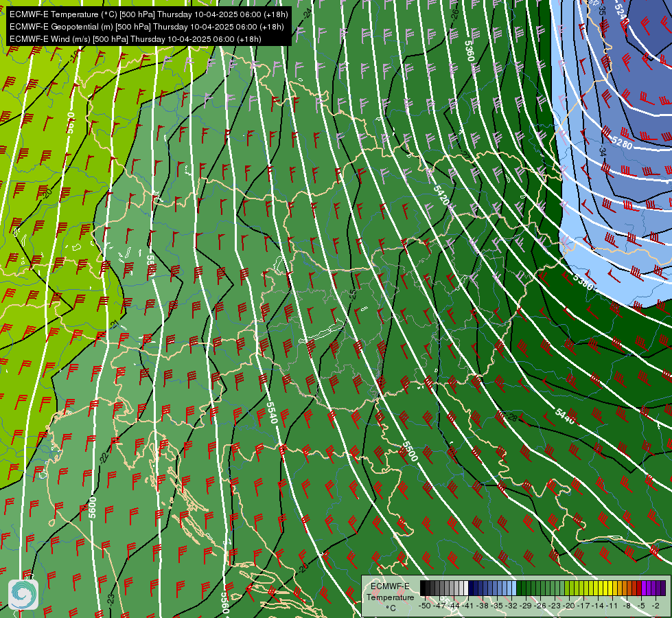Screen dimensions: 672x618
Task: Click the 5440 geopotential contour label
Action: 565,416
